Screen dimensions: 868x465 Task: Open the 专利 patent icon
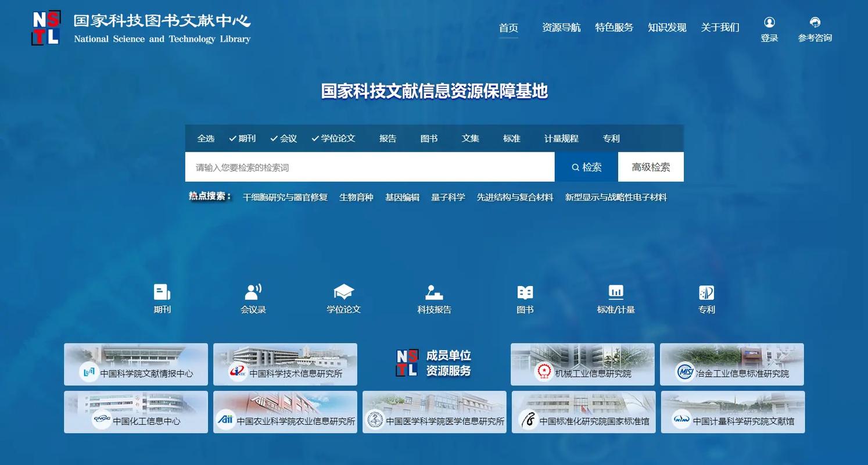point(706,292)
